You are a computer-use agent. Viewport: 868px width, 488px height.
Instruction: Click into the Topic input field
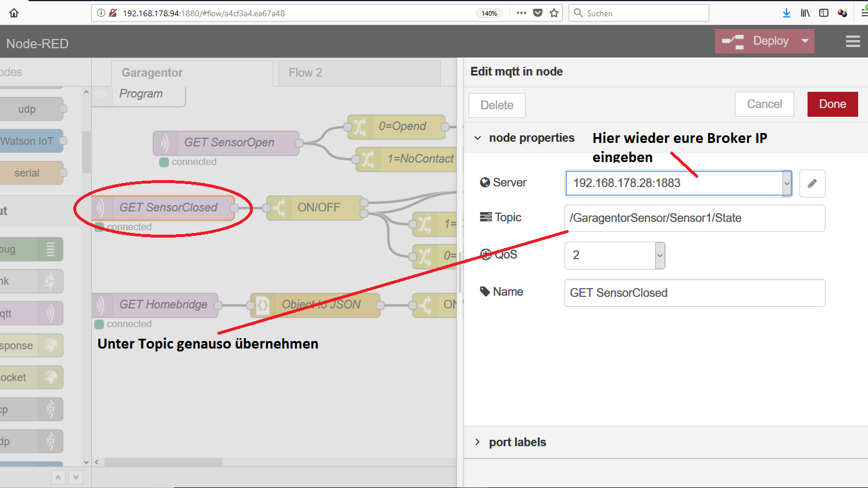(694, 218)
